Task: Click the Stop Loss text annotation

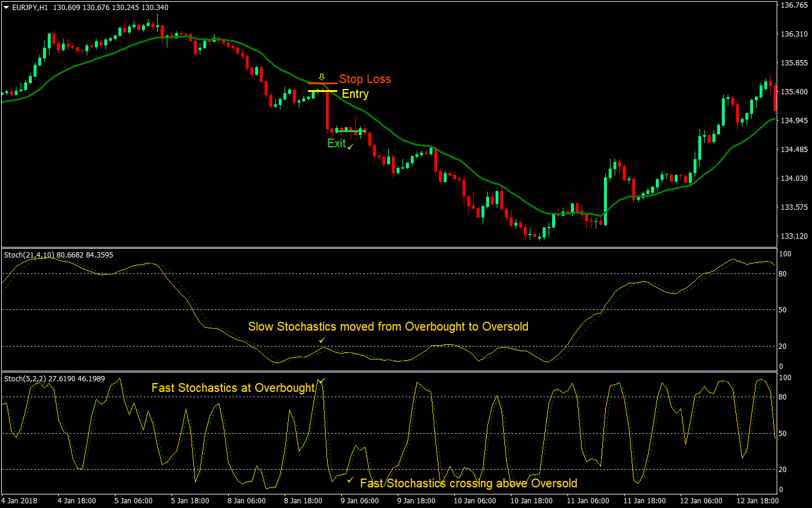Action: (x=365, y=79)
